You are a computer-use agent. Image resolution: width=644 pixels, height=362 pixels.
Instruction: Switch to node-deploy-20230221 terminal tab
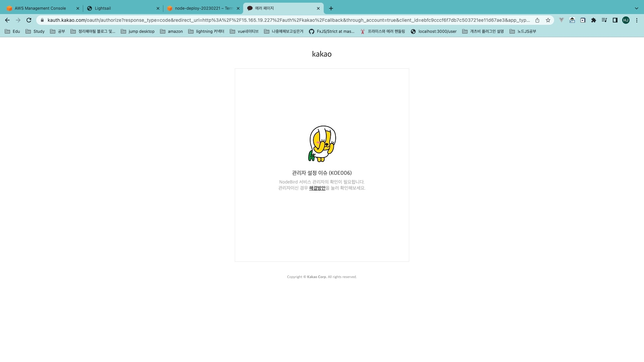pos(204,8)
